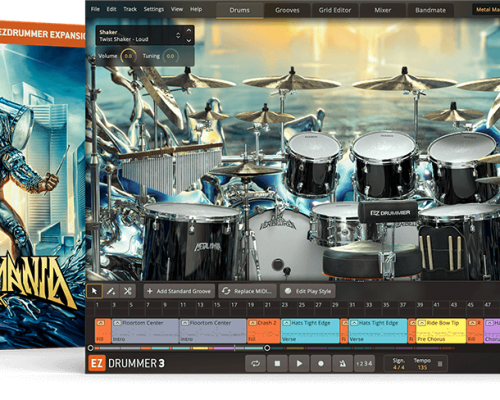Click the right handle of the song overview bar

pyautogui.click(x=267, y=348)
